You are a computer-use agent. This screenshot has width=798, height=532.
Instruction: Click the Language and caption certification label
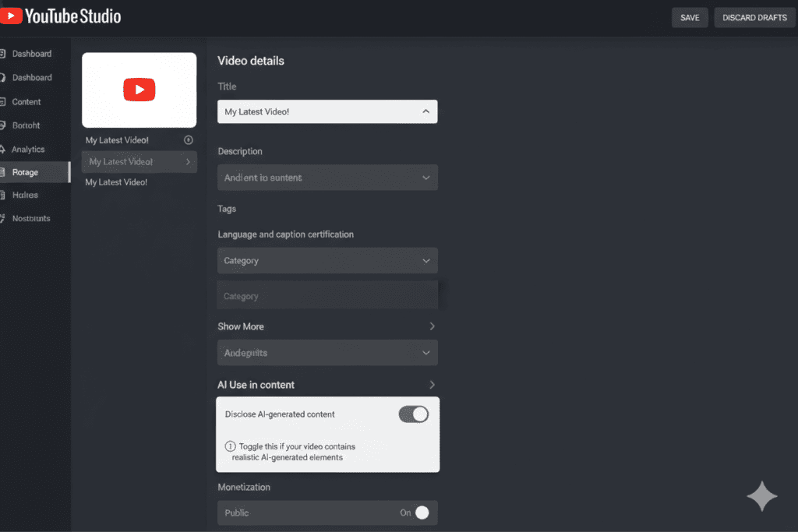285,234
